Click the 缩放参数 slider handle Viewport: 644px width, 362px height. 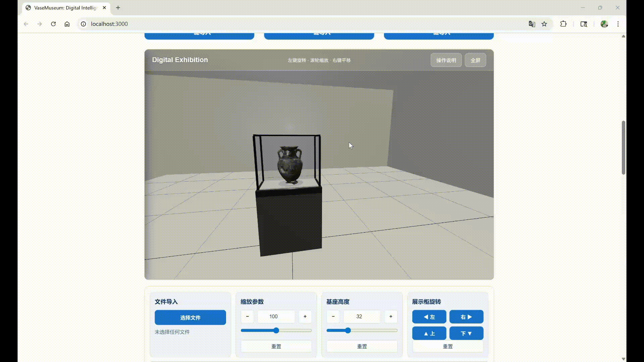pos(276,330)
